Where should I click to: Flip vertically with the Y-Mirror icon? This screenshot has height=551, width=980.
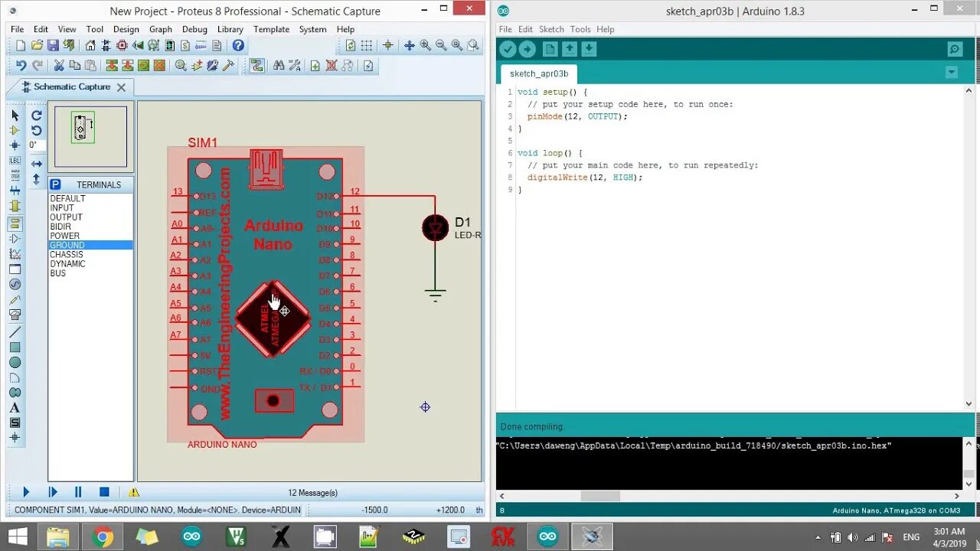[x=36, y=180]
